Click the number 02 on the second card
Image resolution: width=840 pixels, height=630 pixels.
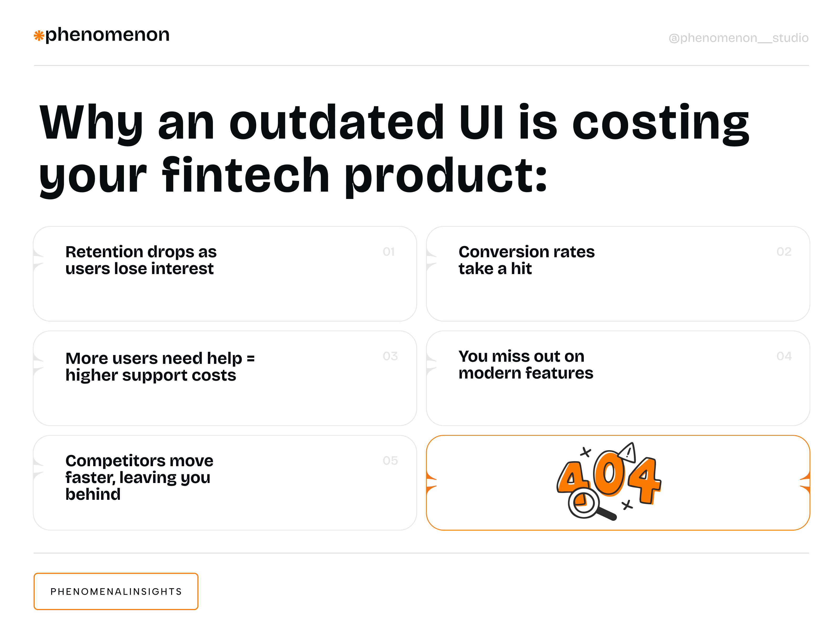click(784, 252)
